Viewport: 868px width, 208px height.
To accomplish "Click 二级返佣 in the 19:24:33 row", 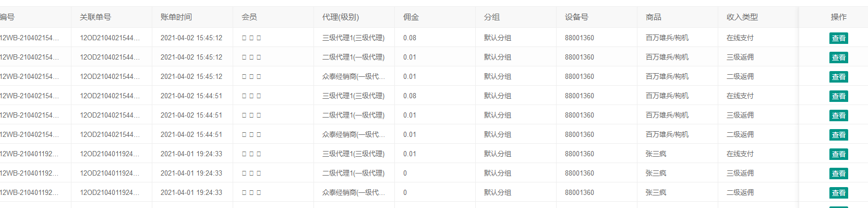I will tap(740, 193).
